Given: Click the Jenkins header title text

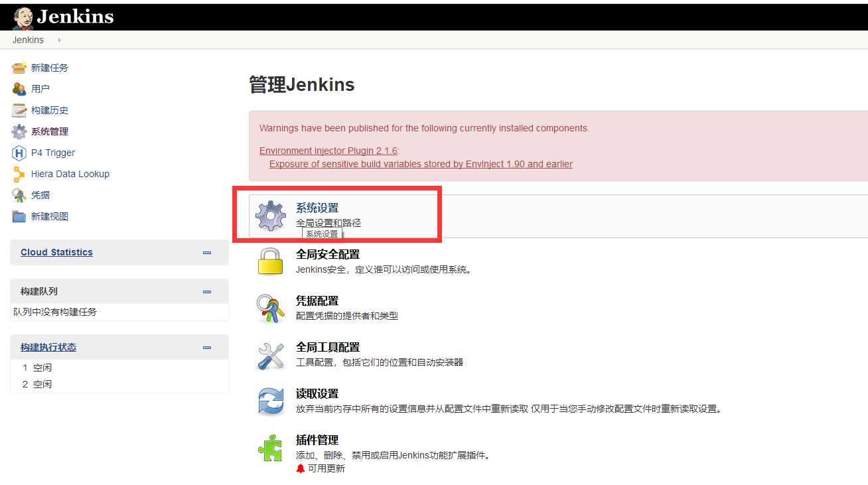Looking at the screenshot, I should click(75, 17).
